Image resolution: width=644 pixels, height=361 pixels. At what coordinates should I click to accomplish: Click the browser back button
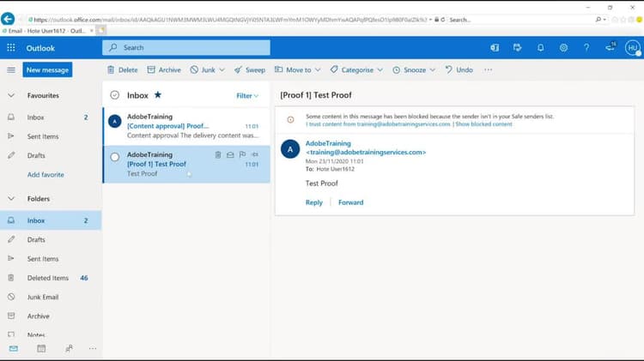[x=8, y=19]
